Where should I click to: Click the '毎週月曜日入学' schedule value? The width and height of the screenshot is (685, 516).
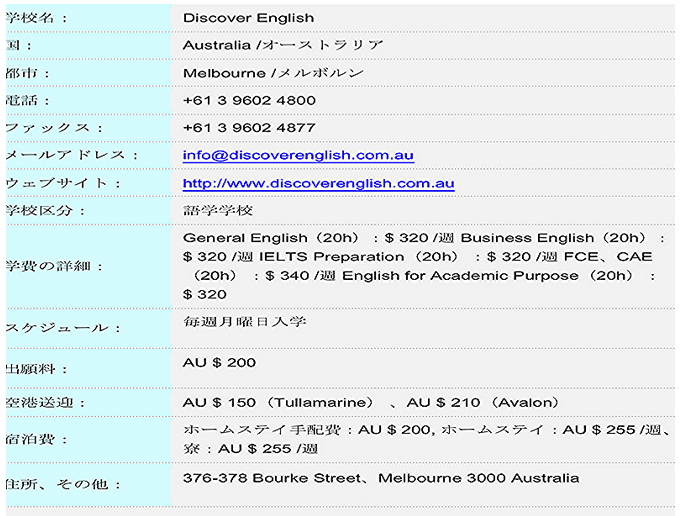pos(244,322)
